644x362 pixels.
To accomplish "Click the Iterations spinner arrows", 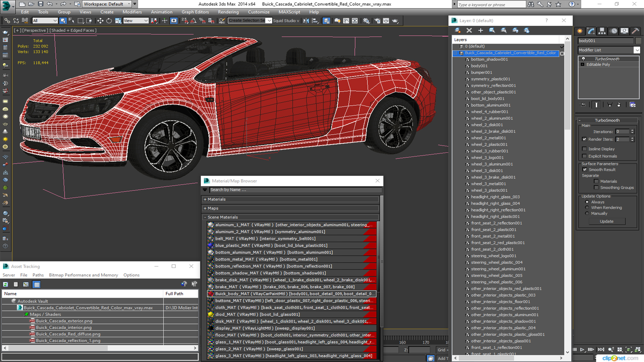I will tap(632, 132).
